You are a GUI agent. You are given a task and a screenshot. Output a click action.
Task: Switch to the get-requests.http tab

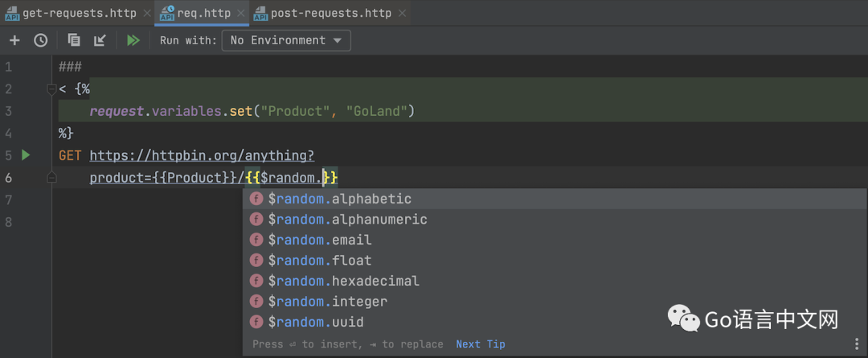pyautogui.click(x=79, y=14)
